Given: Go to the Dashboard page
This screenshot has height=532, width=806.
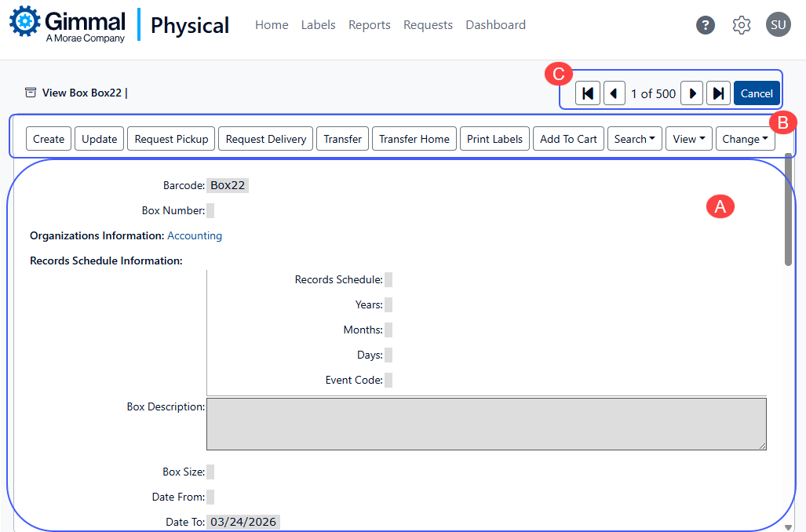Looking at the screenshot, I should (495, 25).
